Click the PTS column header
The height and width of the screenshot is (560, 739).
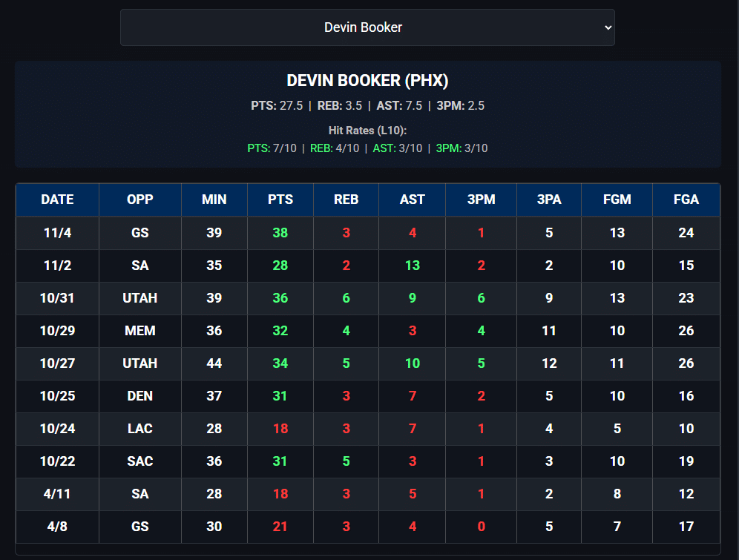point(280,200)
